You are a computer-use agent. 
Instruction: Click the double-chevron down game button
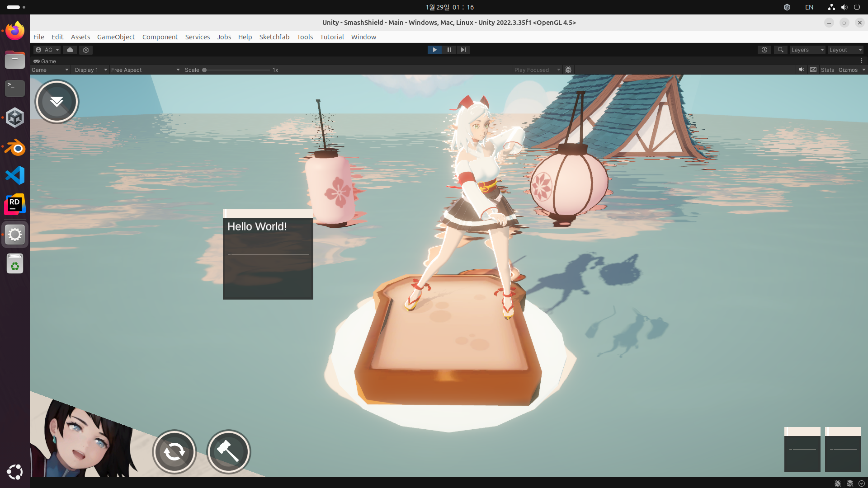[57, 102]
